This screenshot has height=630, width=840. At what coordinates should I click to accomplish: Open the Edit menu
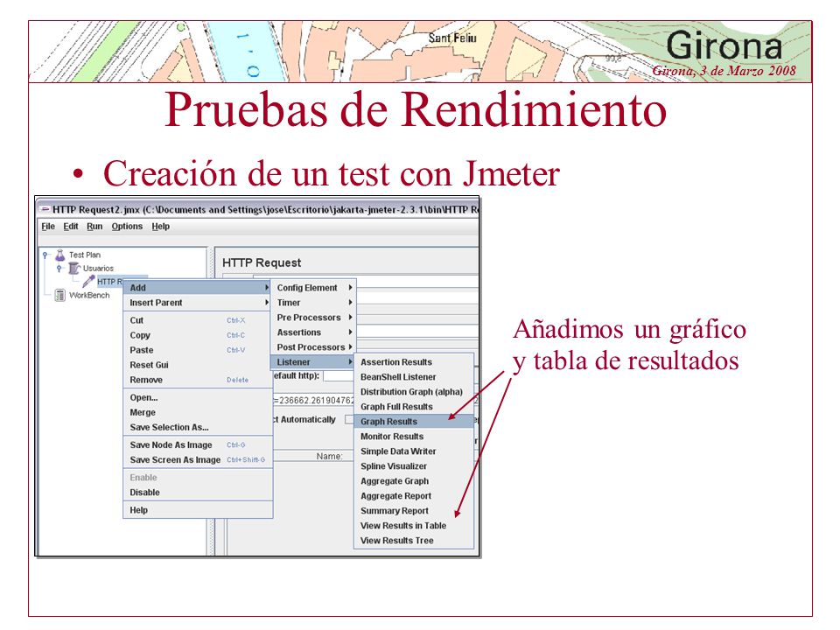71,226
